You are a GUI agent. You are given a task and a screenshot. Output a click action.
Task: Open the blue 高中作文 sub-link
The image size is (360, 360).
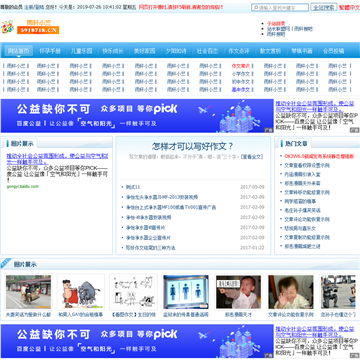(241, 90)
